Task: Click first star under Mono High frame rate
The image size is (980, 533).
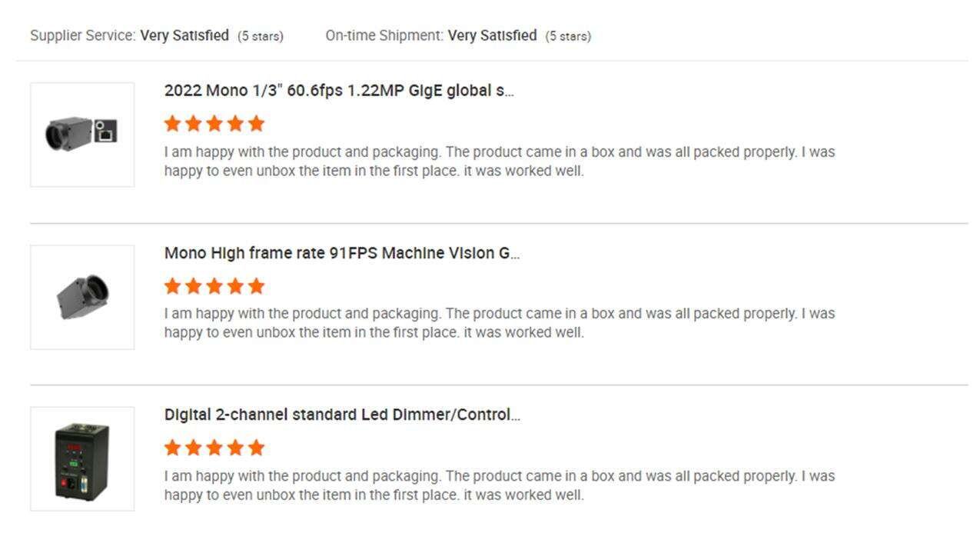Action: coord(172,287)
